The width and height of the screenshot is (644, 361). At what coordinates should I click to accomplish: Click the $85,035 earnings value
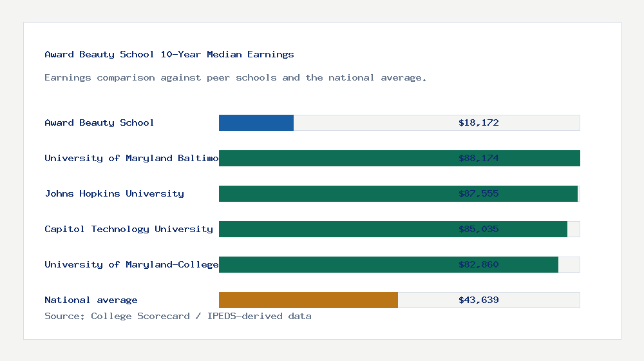478,229
